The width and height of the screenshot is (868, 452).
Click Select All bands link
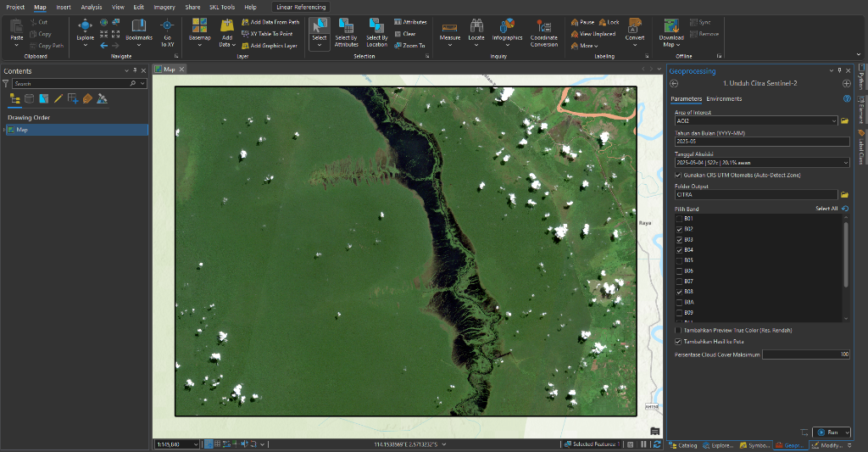coord(826,209)
